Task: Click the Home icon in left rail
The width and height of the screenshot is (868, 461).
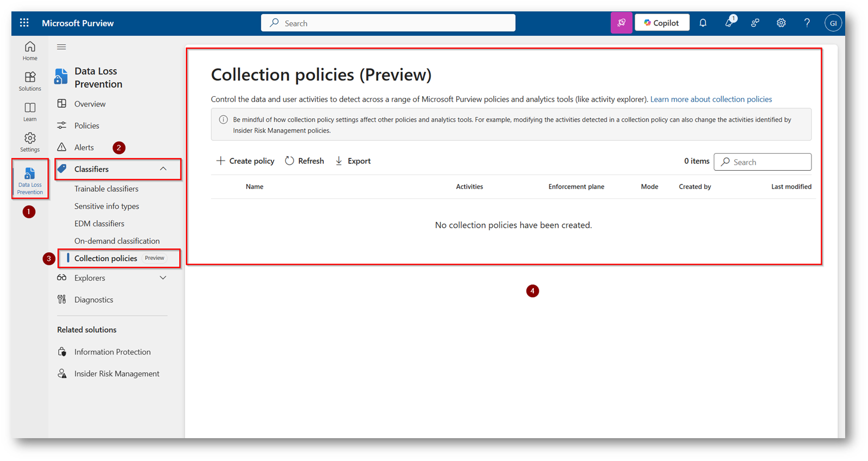Action: coord(30,51)
